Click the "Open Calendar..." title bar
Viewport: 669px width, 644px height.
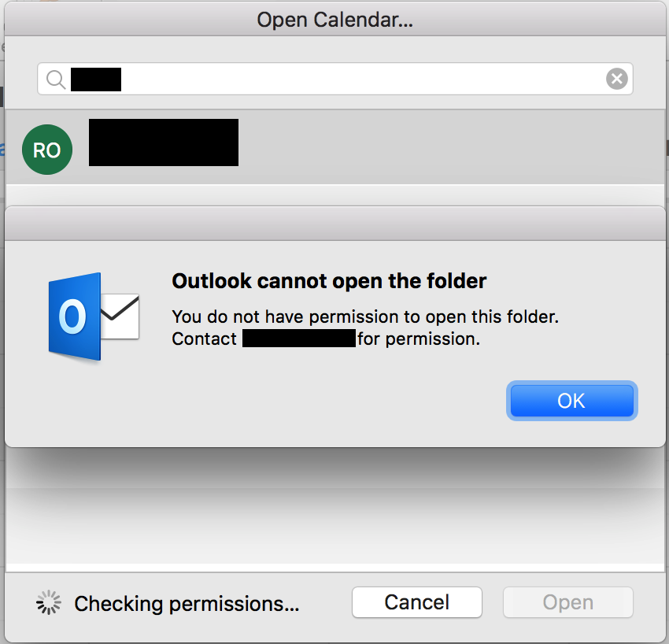[x=335, y=20]
